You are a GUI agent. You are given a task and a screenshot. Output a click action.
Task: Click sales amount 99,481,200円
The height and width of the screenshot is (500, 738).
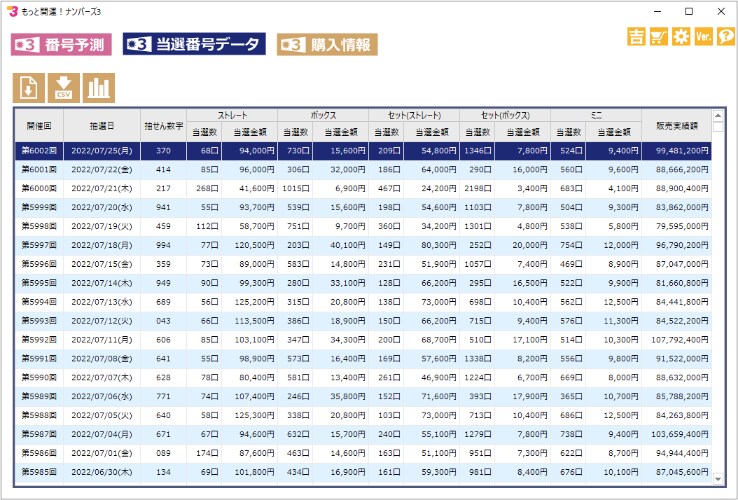[682, 151]
